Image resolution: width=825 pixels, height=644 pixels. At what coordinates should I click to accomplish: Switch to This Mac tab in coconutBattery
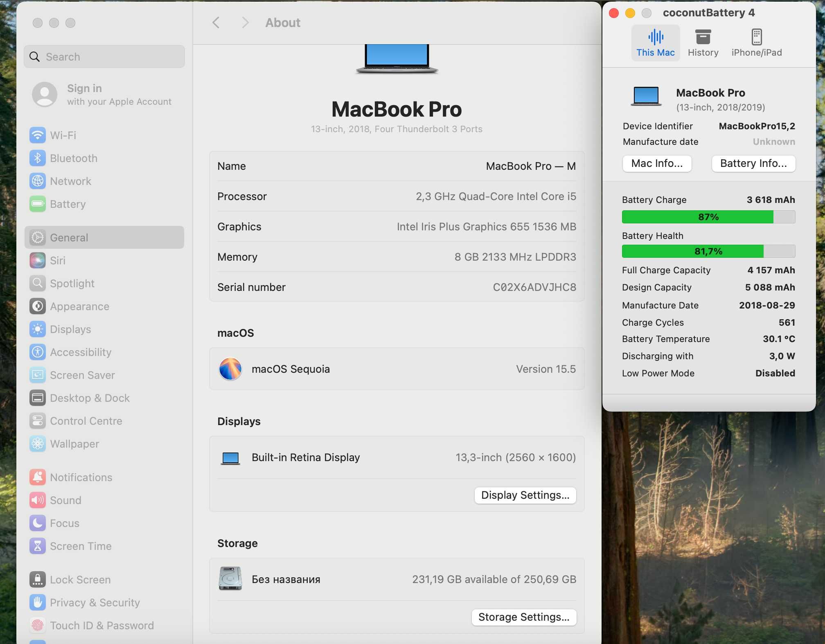[656, 43]
